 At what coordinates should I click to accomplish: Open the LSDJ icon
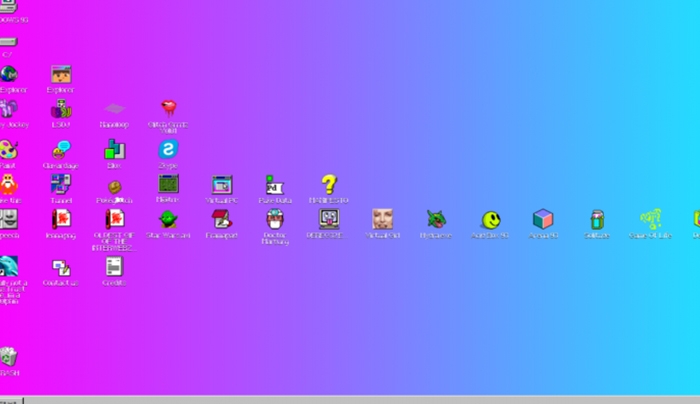[61, 109]
